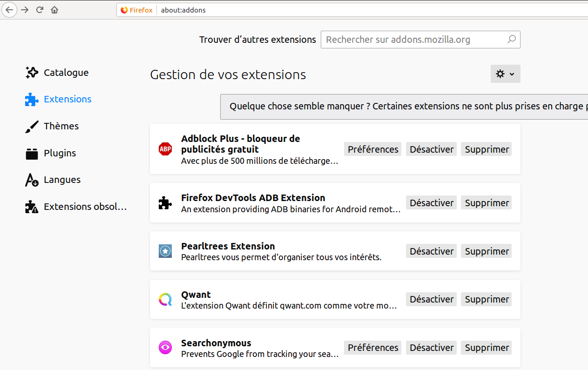Image resolution: width=588 pixels, height=370 pixels.
Task: Show the Plugins category
Action: point(60,153)
